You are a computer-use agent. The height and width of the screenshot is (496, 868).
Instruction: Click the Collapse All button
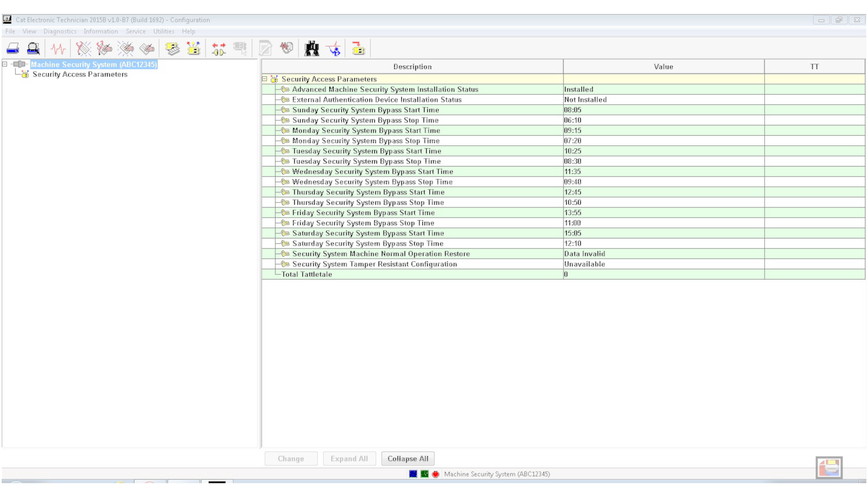click(408, 459)
